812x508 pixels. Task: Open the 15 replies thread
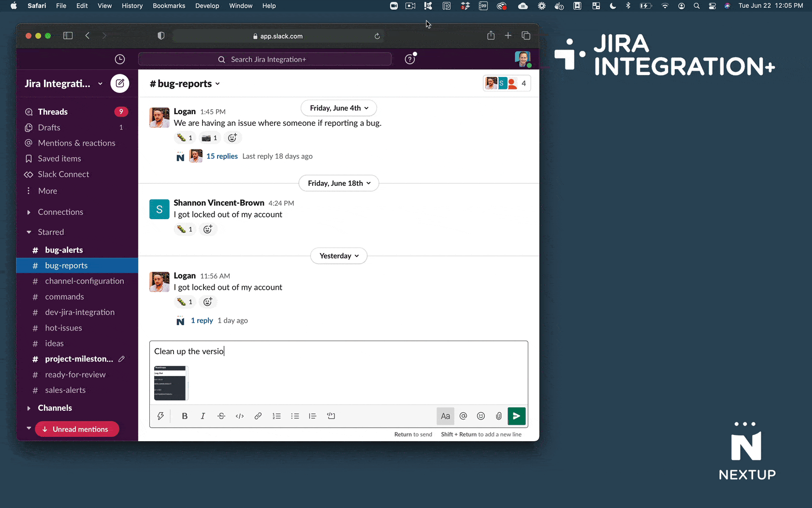(222, 156)
